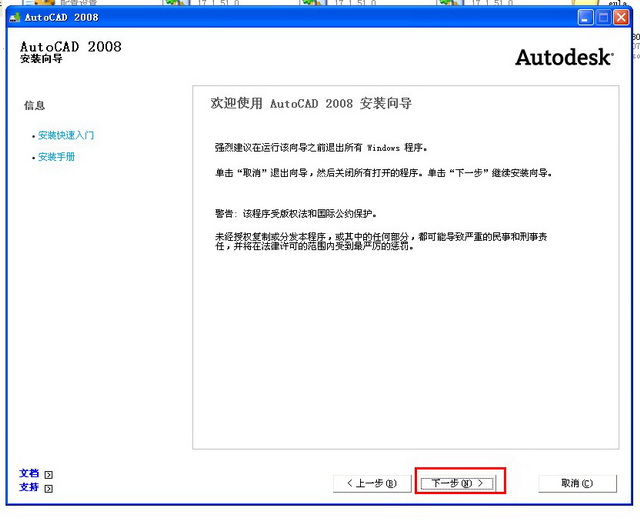Proceed by clicking 下一步 button
Image resolution: width=640 pixels, height=522 pixels.
click(457, 483)
